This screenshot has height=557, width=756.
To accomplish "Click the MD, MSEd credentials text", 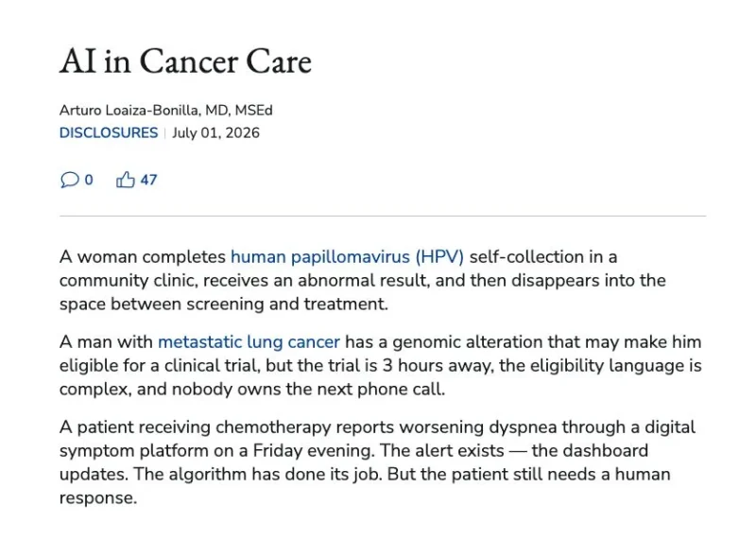I will pos(239,111).
